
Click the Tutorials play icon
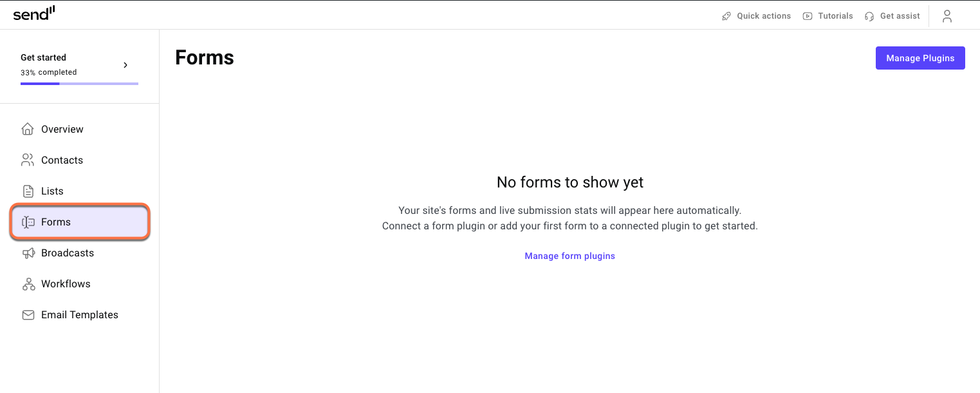tap(808, 16)
